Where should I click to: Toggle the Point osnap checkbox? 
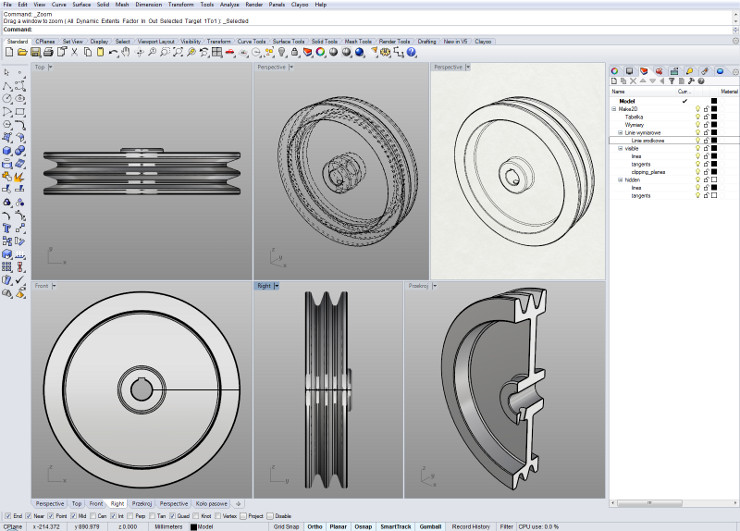tap(51, 516)
